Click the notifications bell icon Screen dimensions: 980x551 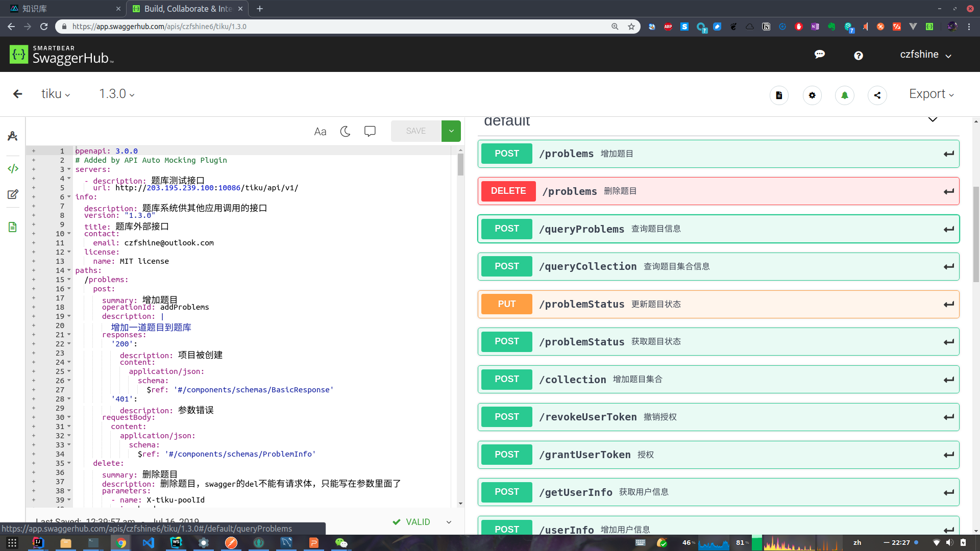pyautogui.click(x=844, y=95)
